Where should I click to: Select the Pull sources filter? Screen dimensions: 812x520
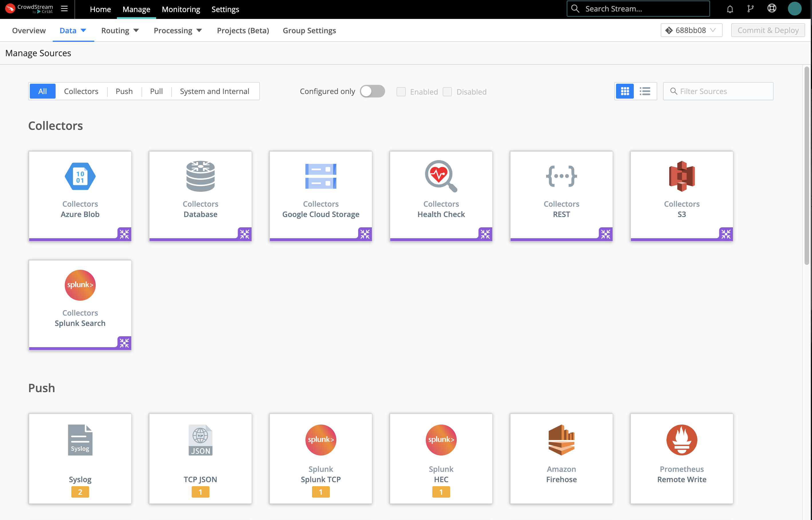(x=156, y=91)
